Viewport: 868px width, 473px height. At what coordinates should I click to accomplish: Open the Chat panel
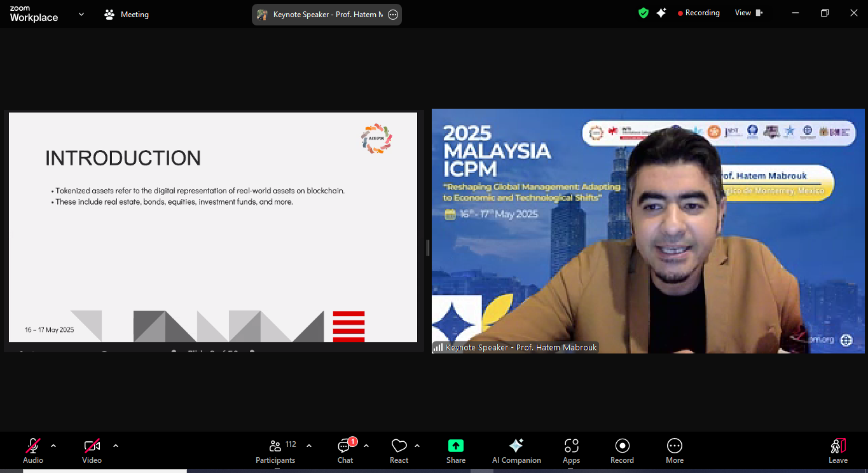tap(345, 451)
